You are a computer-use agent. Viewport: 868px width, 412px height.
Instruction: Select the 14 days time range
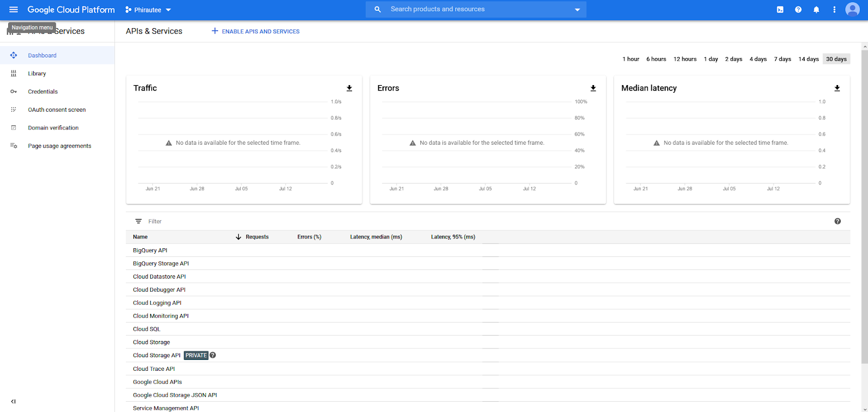click(x=809, y=59)
